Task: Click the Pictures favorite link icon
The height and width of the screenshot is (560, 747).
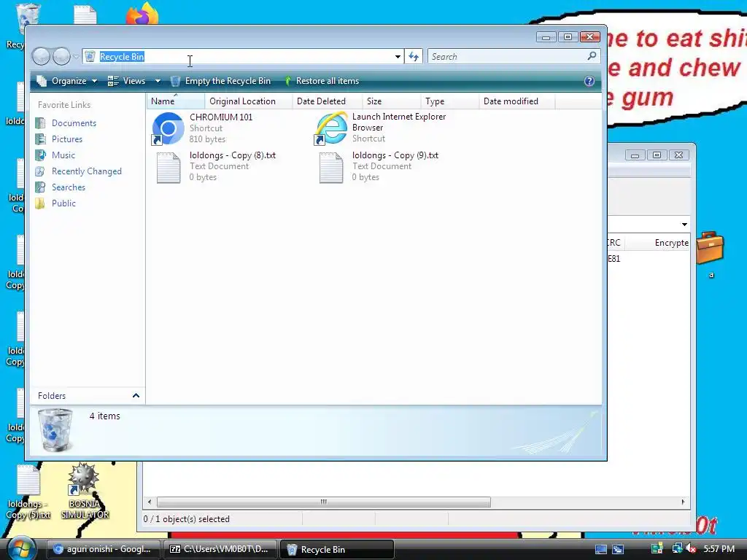Action: coord(41,139)
